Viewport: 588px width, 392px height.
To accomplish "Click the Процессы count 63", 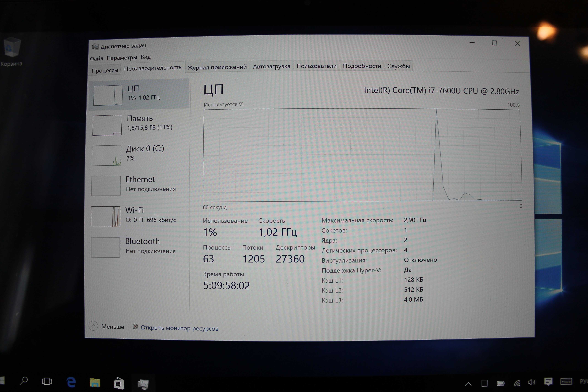I will tap(209, 259).
